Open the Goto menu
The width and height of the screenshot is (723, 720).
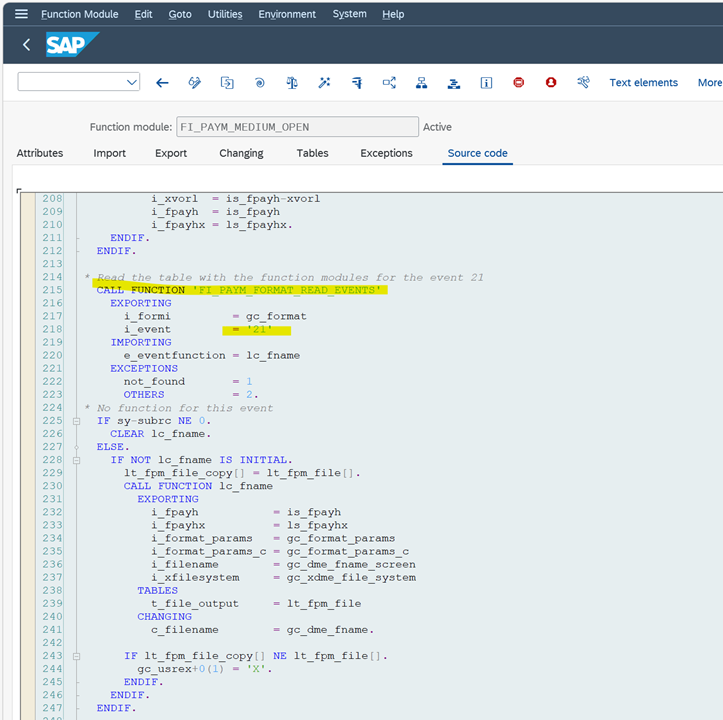[180, 14]
